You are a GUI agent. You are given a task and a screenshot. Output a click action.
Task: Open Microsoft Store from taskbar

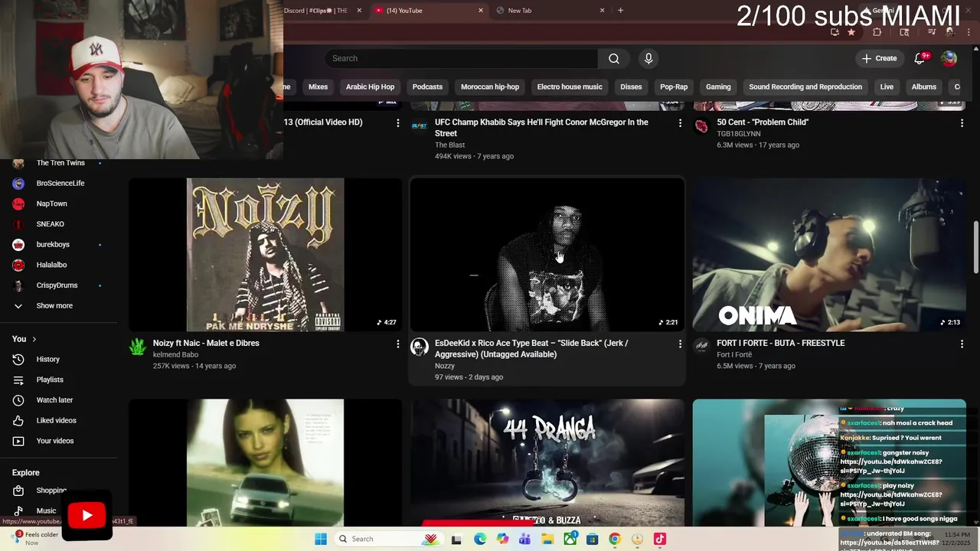pos(592,539)
